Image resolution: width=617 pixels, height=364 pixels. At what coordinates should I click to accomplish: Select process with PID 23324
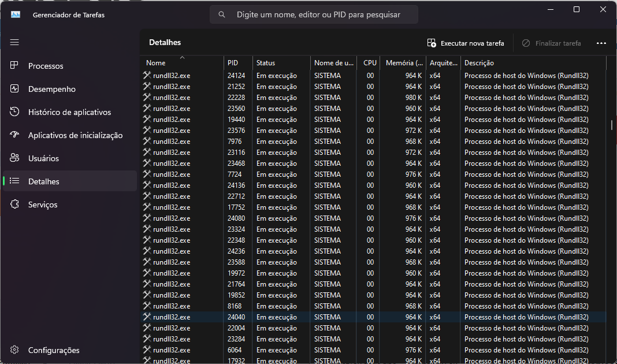click(373, 229)
